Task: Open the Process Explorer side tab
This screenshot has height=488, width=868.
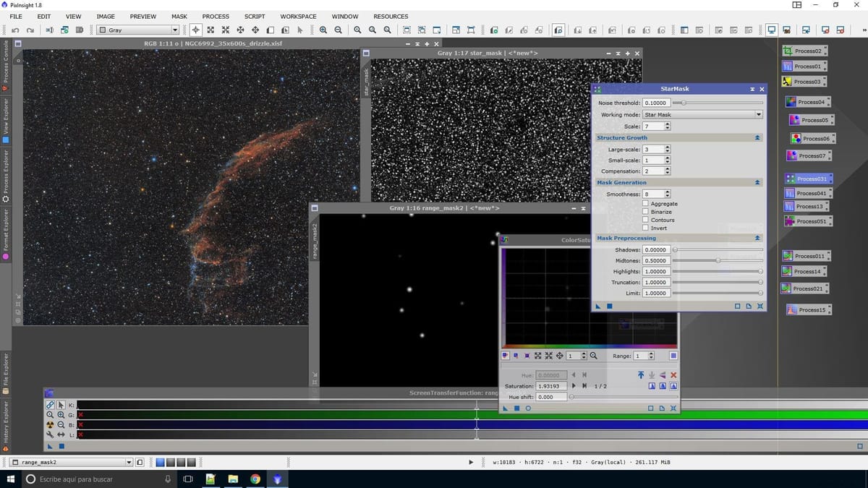Action: coord(6,176)
